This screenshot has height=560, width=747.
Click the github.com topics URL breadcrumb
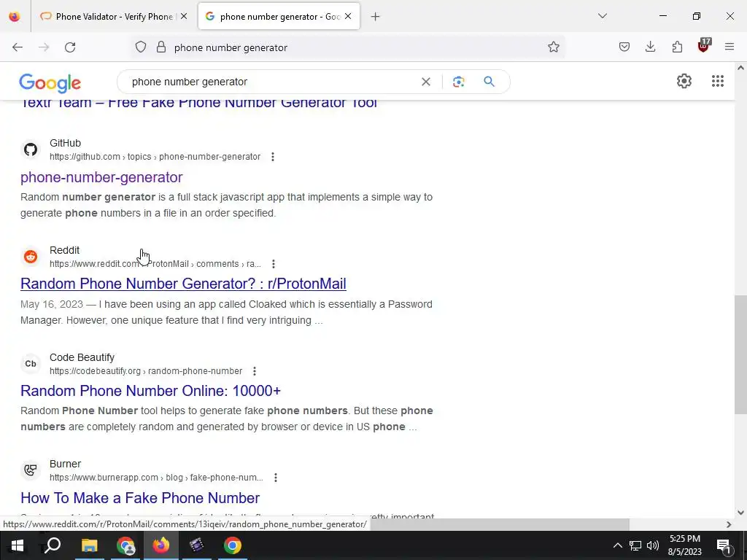click(155, 157)
